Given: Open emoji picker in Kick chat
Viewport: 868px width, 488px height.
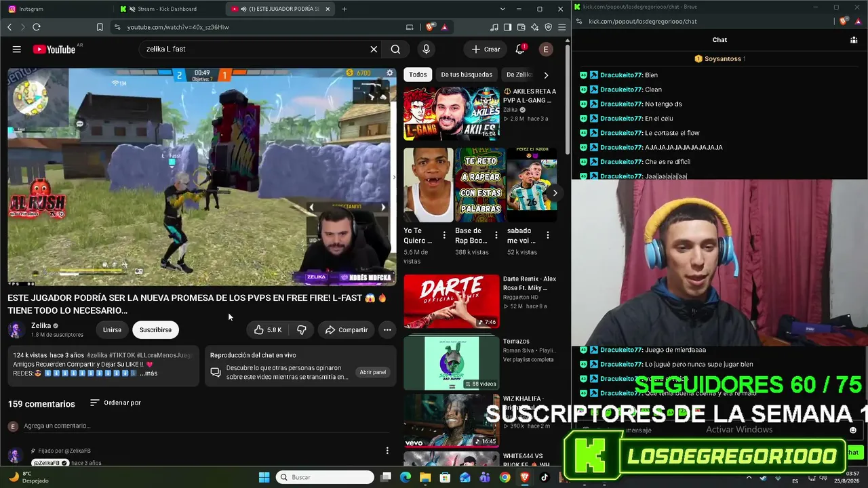Looking at the screenshot, I should 853,430.
